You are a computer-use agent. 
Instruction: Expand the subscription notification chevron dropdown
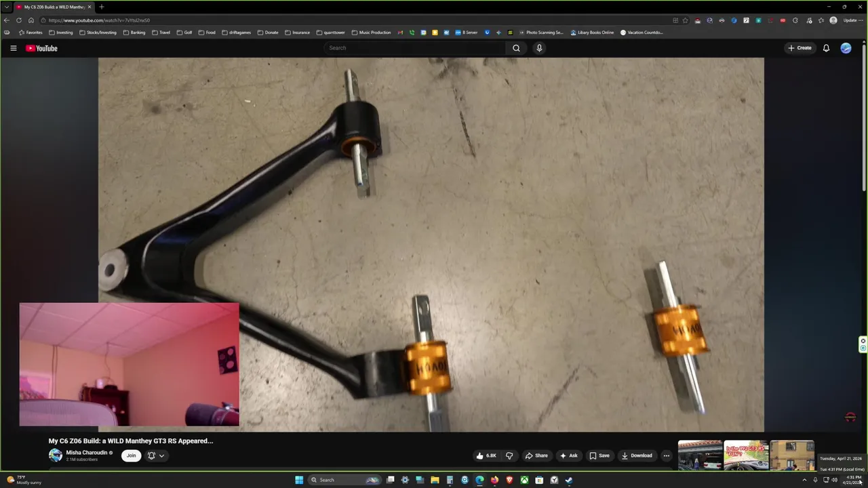click(x=161, y=455)
